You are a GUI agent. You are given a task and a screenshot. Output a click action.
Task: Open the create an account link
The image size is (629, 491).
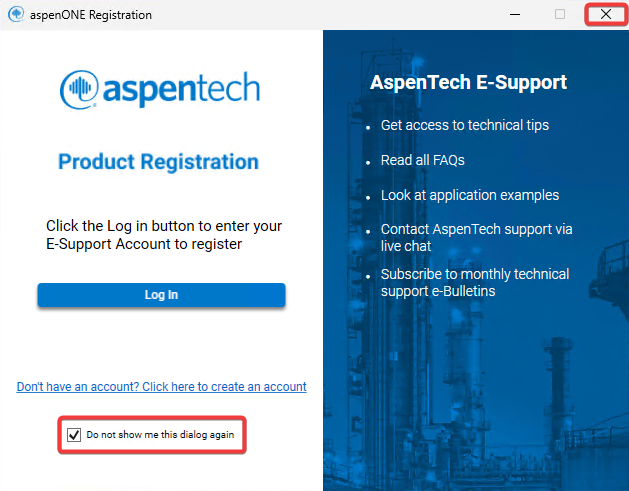161,387
